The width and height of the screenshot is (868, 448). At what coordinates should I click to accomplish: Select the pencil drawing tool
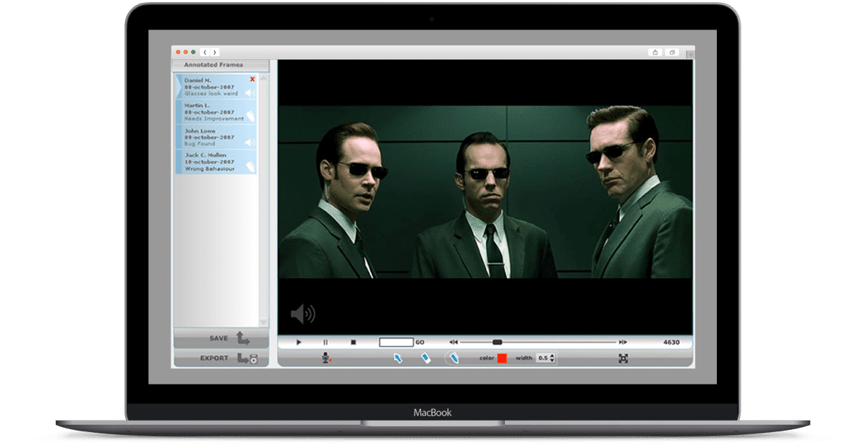tap(454, 358)
